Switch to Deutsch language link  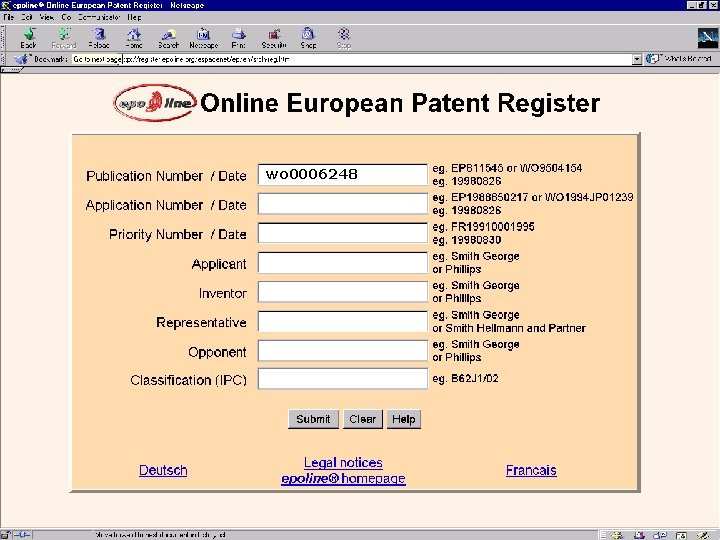pyautogui.click(x=163, y=470)
